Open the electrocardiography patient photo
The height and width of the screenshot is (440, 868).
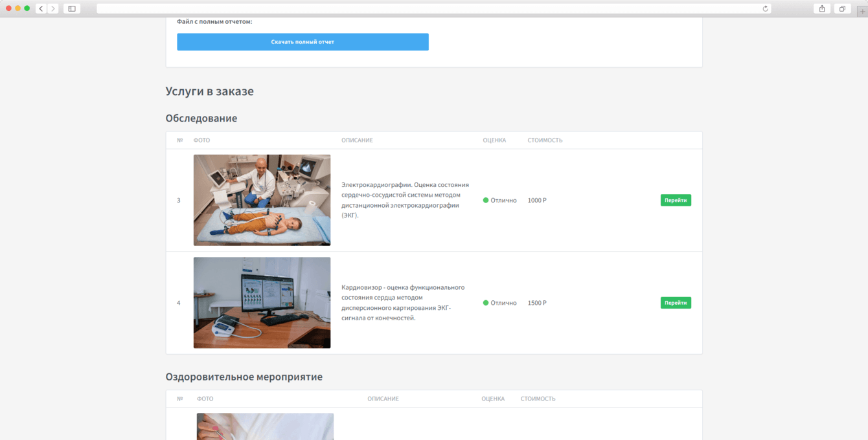tap(262, 200)
